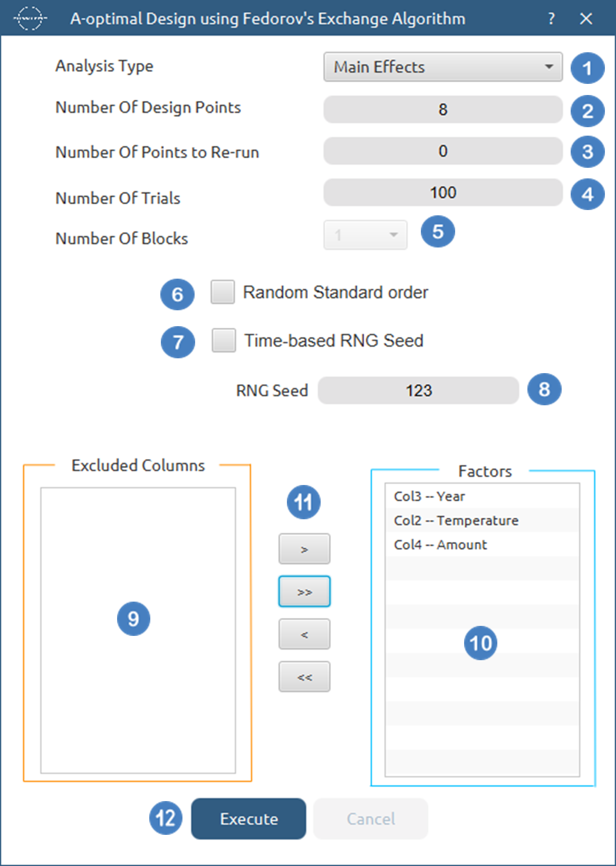
Task: Click the application logo in title bar
Action: (x=30, y=18)
